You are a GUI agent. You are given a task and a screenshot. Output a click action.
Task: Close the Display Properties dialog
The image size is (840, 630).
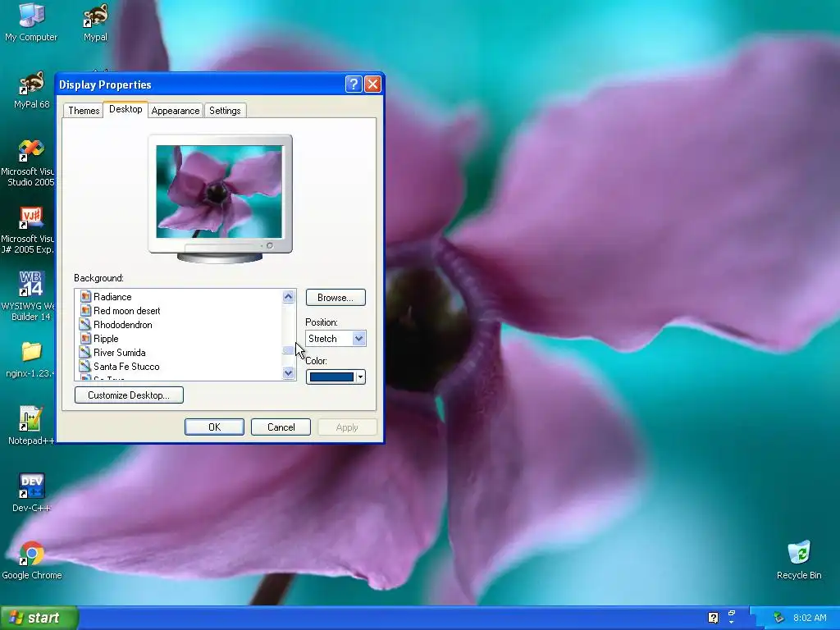coord(372,84)
